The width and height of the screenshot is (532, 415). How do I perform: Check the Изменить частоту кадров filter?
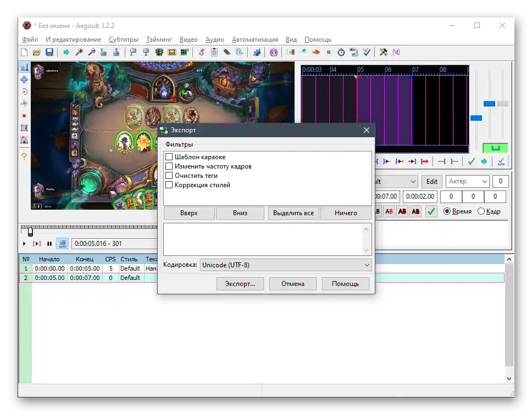click(x=169, y=167)
